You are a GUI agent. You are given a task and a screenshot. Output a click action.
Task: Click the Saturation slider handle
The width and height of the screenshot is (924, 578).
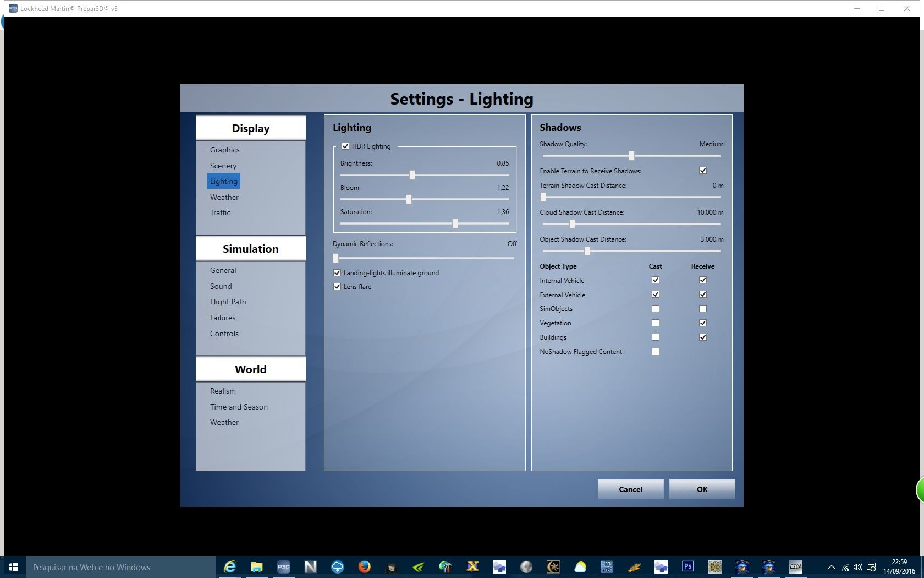tap(455, 223)
